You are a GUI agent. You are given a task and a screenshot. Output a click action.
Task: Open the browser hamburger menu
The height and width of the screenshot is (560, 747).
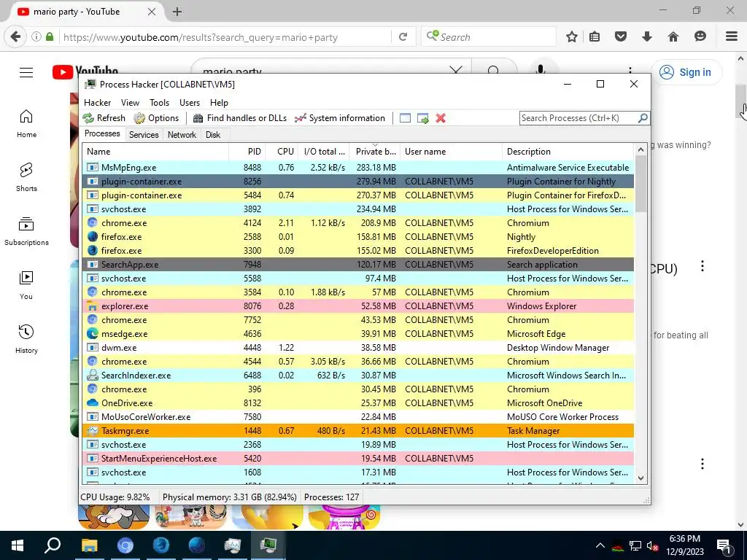coord(732,36)
